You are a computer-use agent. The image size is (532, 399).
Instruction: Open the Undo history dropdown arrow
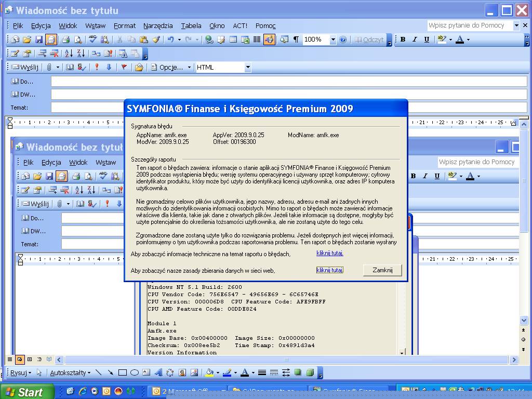pos(179,39)
